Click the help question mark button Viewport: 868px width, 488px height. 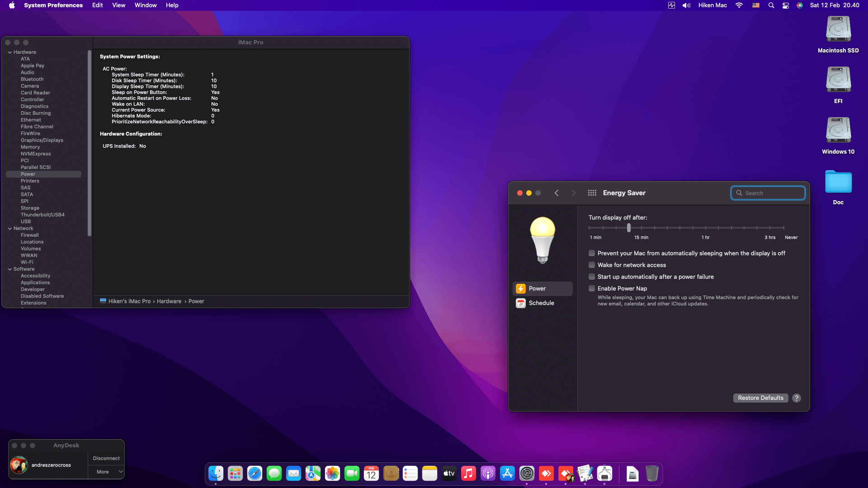click(x=797, y=398)
